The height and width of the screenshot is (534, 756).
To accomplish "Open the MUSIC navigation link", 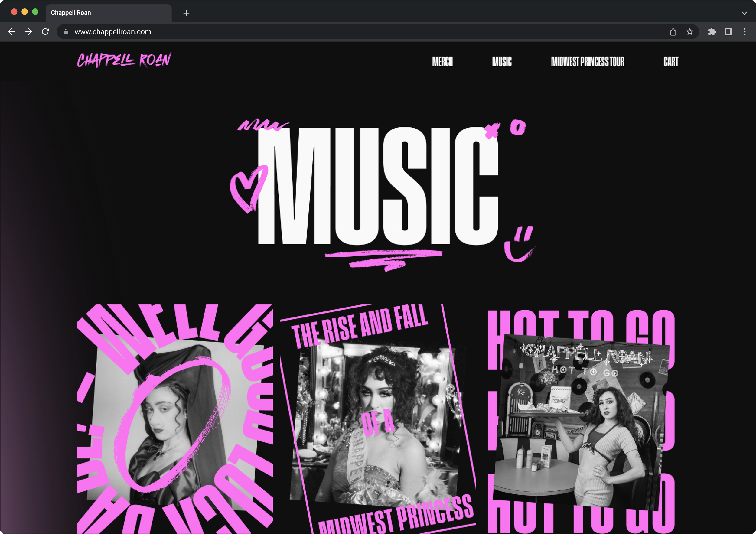I will (x=502, y=62).
